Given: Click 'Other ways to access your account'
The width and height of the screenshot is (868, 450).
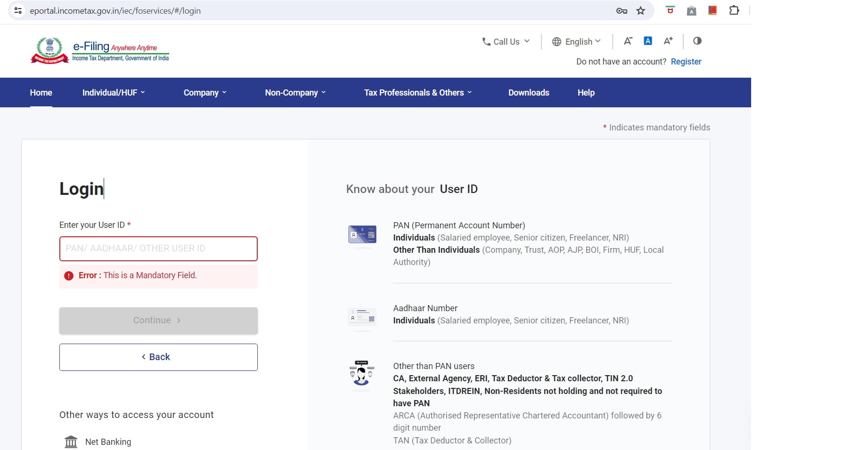Looking at the screenshot, I should (x=137, y=415).
